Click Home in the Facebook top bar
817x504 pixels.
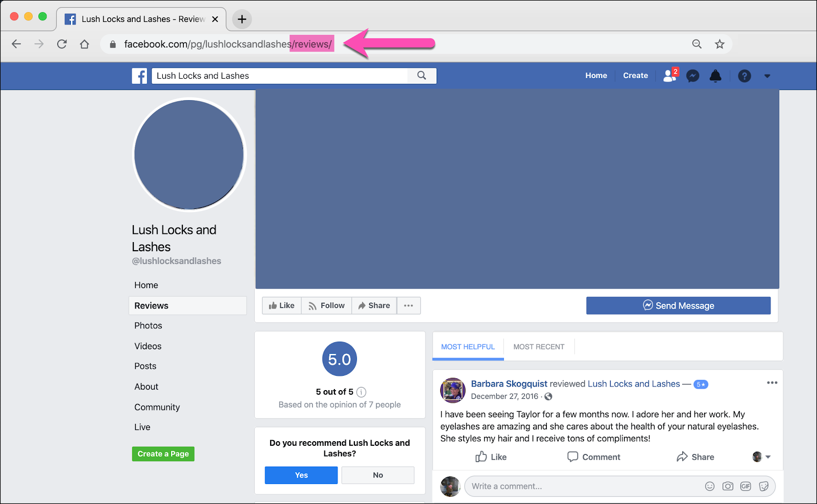[x=596, y=76]
